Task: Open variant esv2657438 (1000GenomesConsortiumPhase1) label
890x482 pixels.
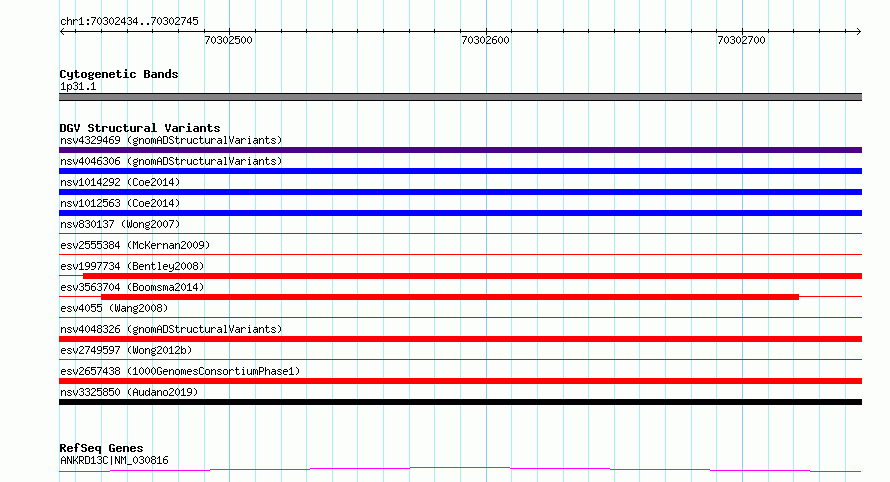Action: click(x=180, y=371)
